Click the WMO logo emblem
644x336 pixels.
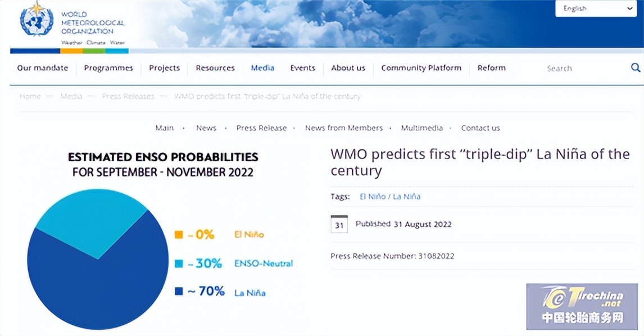37,21
